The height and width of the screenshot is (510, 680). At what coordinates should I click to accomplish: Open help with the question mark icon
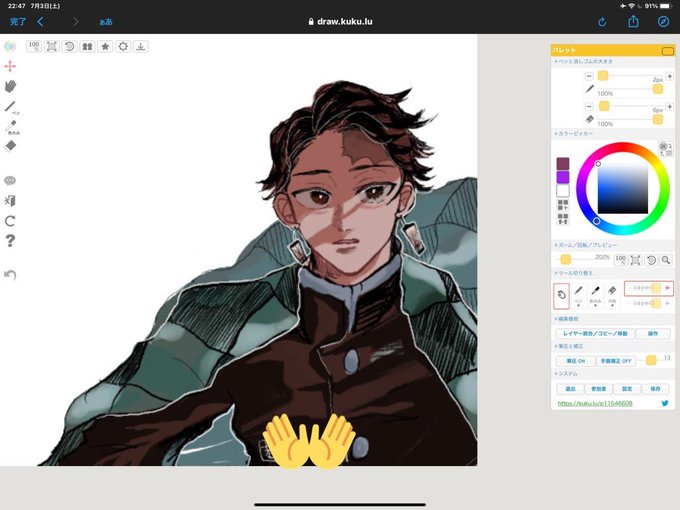click(x=10, y=241)
